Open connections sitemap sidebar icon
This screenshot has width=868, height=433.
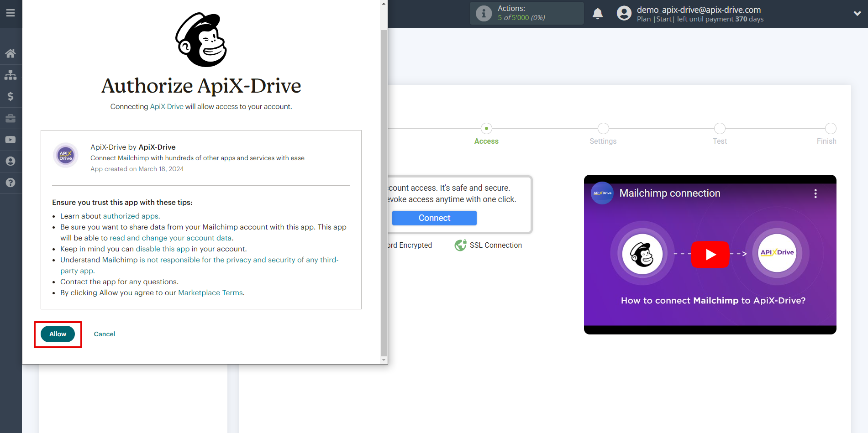(11, 75)
